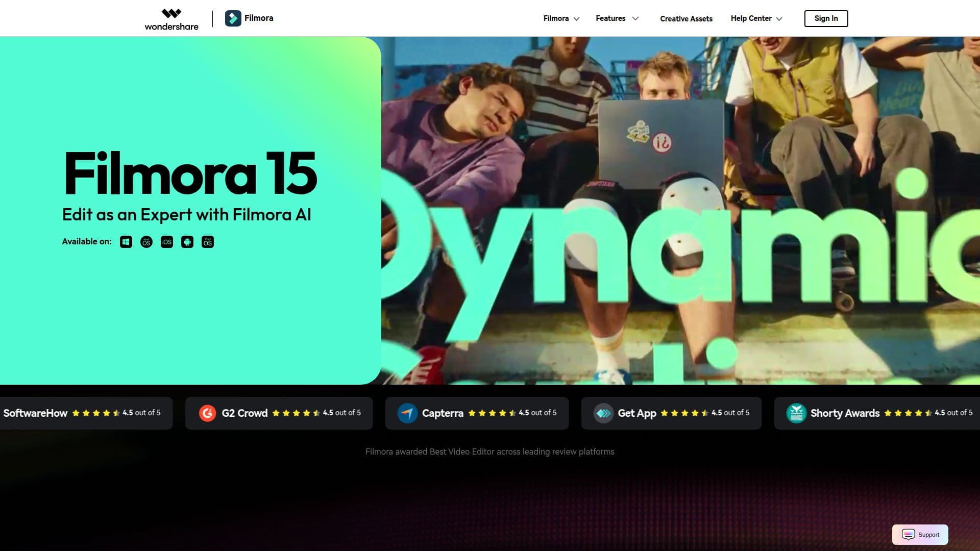Click the hero promo video

click(x=680, y=210)
